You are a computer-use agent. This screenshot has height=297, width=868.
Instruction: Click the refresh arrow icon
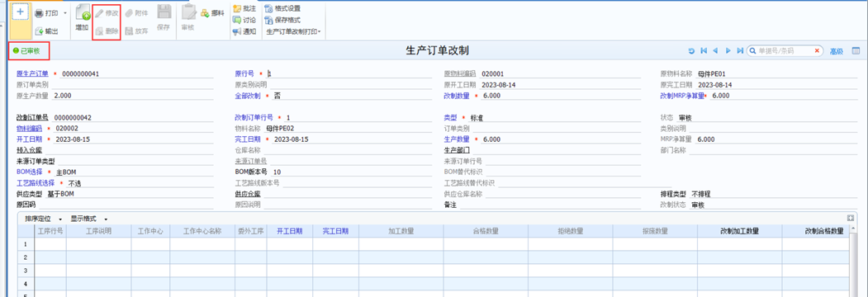(691, 51)
